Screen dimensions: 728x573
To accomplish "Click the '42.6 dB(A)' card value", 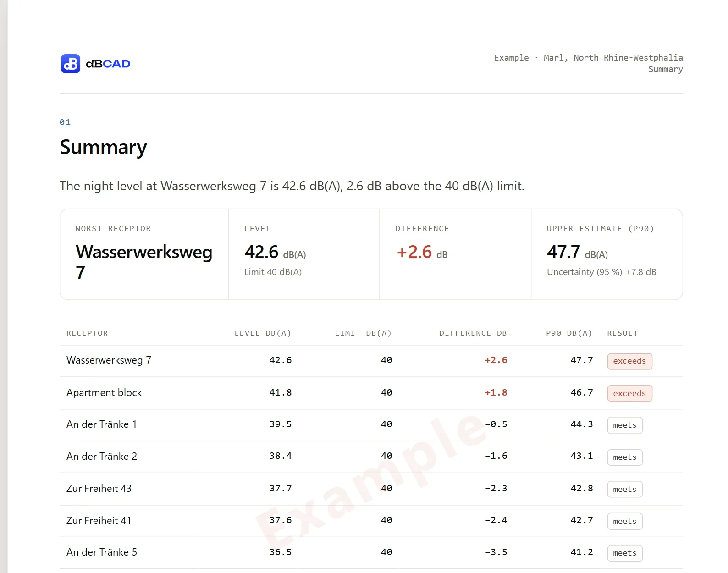I will [x=275, y=252].
